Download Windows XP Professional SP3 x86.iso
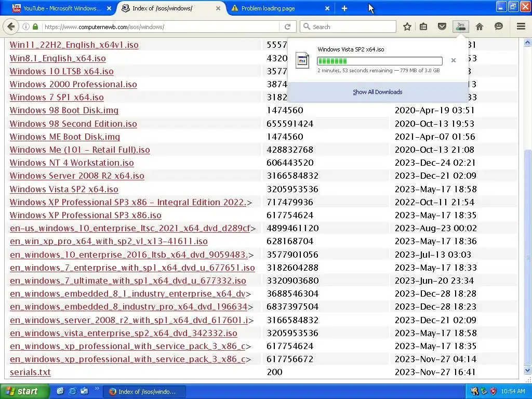Screen dimensions: 532x399 [86, 215]
